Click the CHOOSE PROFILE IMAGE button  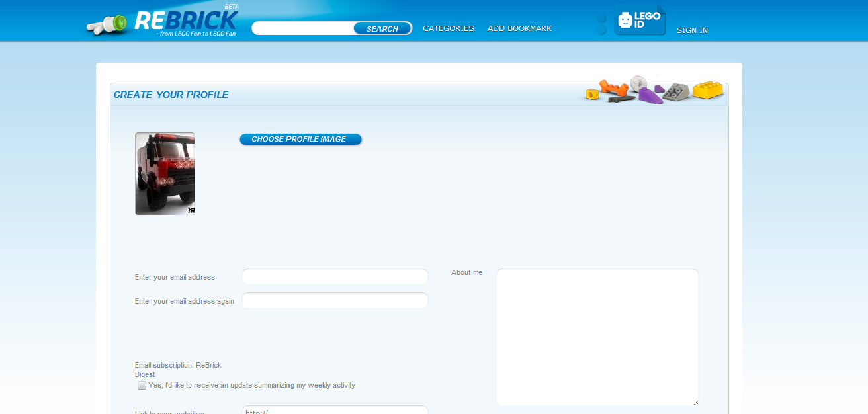click(300, 139)
